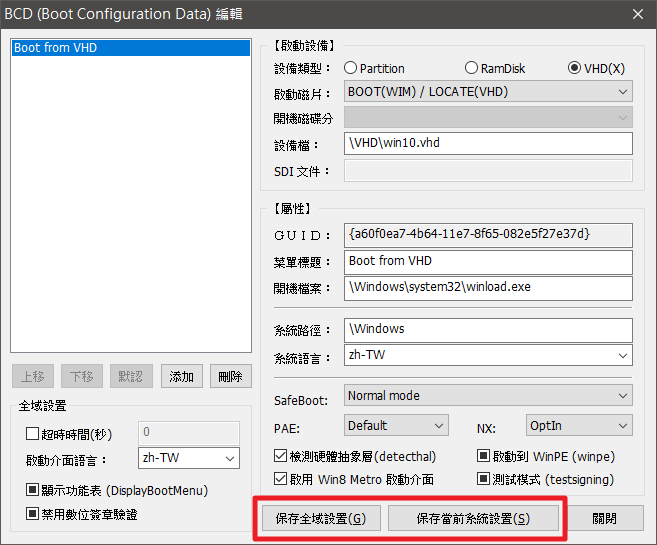This screenshot has height=545, width=657.
Task: Toggle the testsigning mode checkbox
Action: [x=484, y=478]
